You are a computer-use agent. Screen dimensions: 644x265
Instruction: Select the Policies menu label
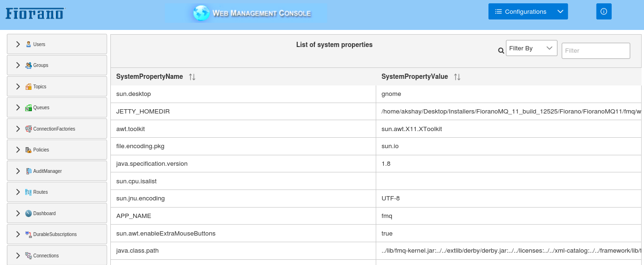(x=41, y=150)
